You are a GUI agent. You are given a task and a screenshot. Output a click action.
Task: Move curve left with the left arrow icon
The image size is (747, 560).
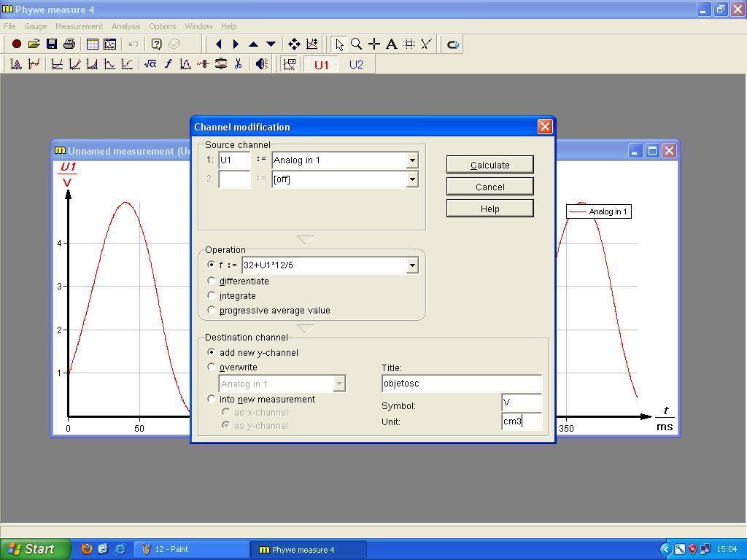[219, 44]
